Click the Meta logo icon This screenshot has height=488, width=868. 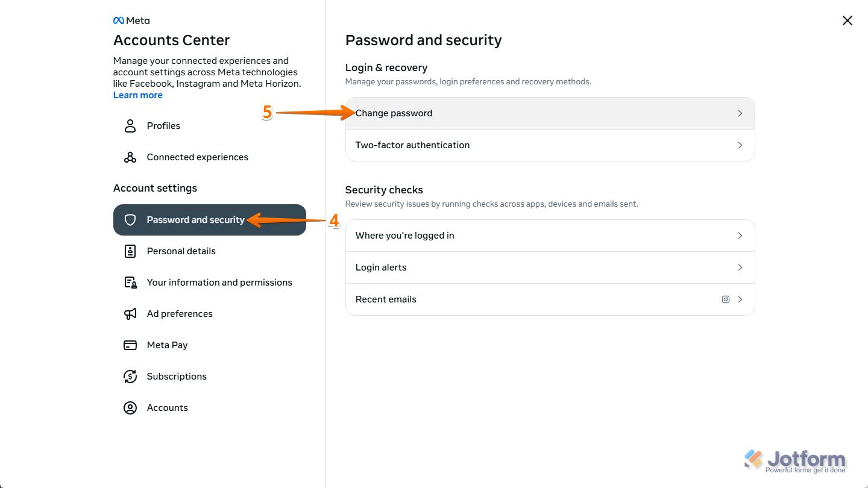coord(118,20)
